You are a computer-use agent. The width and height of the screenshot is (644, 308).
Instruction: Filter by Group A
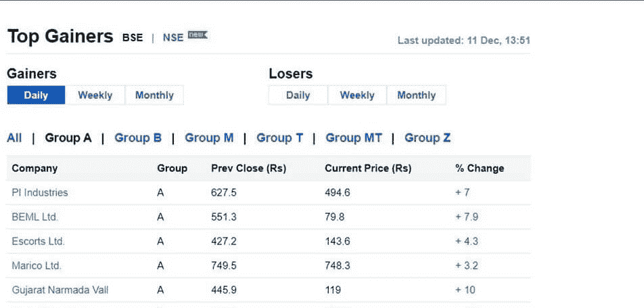click(68, 138)
